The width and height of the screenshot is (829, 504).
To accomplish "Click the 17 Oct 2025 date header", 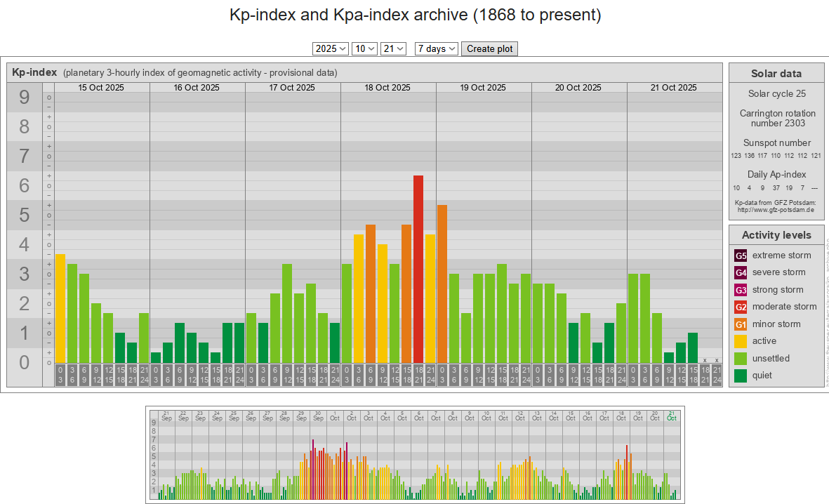I will pyautogui.click(x=292, y=88).
